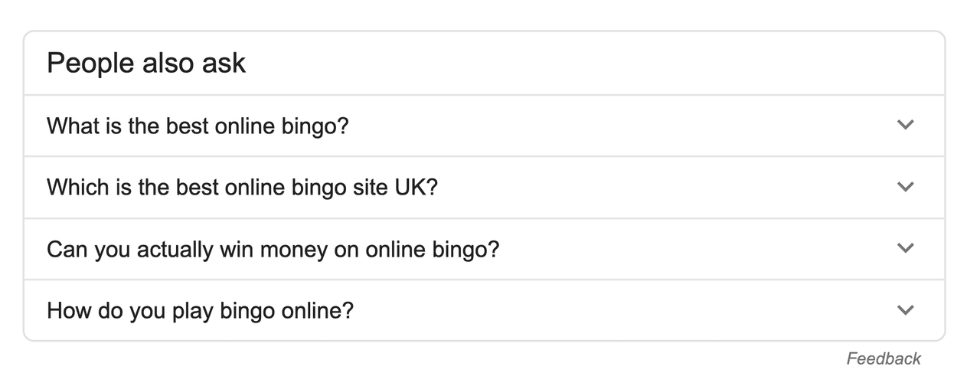Click the chevron beside "What is the best online bingo?"
This screenshot has height=386, width=980.
(906, 125)
